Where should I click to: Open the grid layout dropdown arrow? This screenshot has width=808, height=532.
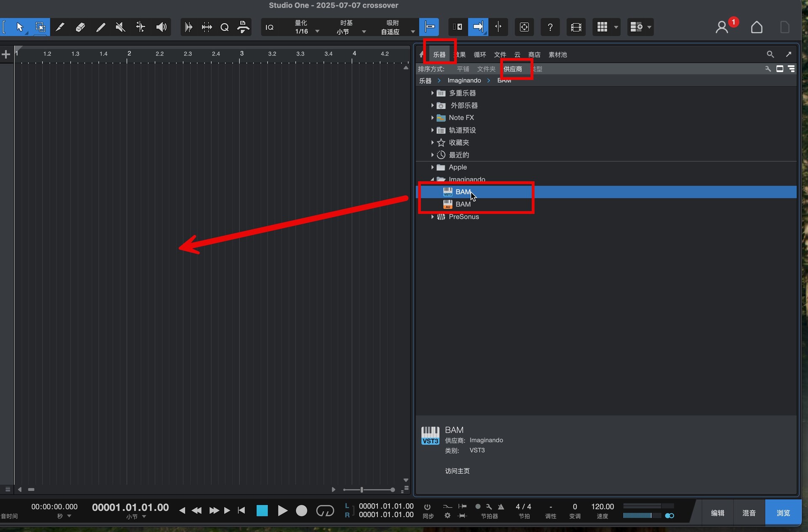click(616, 27)
